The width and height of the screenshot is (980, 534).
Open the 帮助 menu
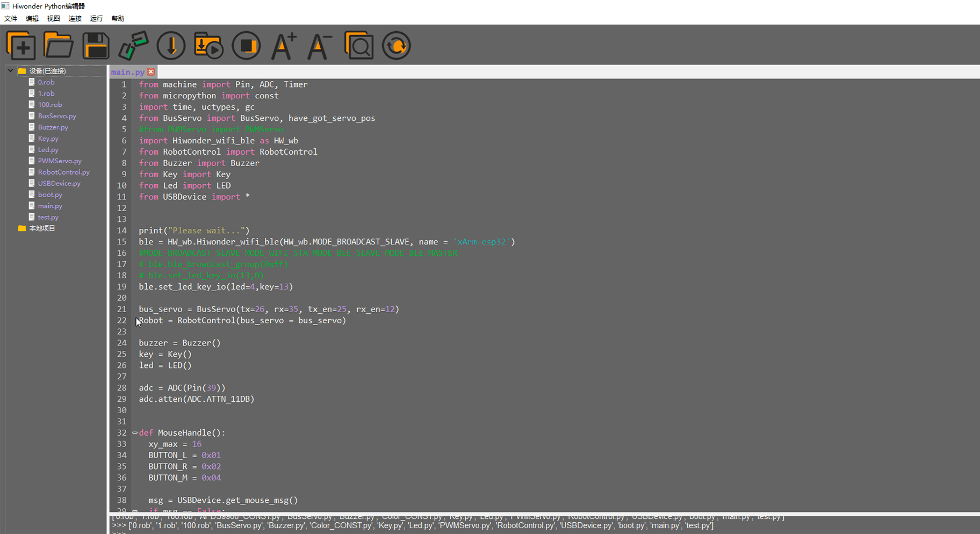click(118, 18)
